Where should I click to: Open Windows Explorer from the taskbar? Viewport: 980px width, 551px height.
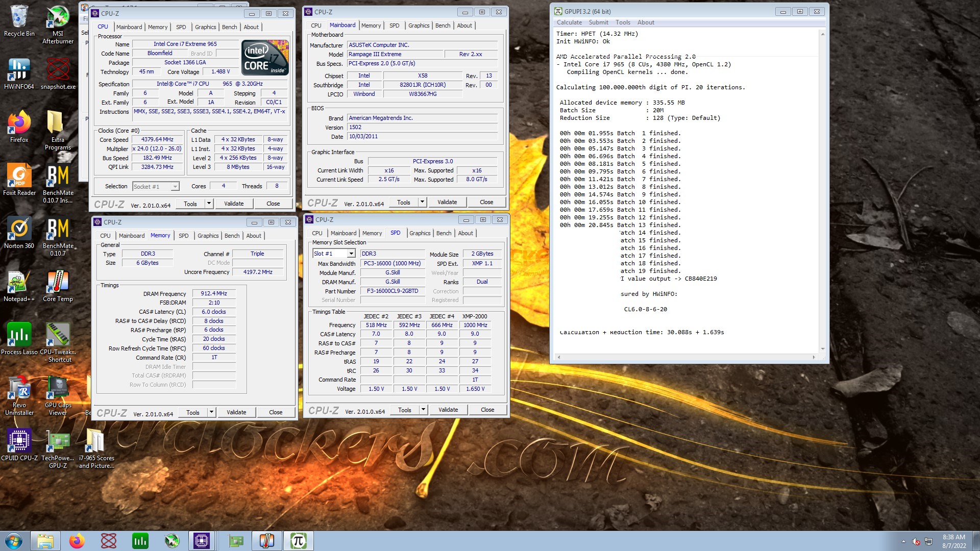[x=45, y=541]
